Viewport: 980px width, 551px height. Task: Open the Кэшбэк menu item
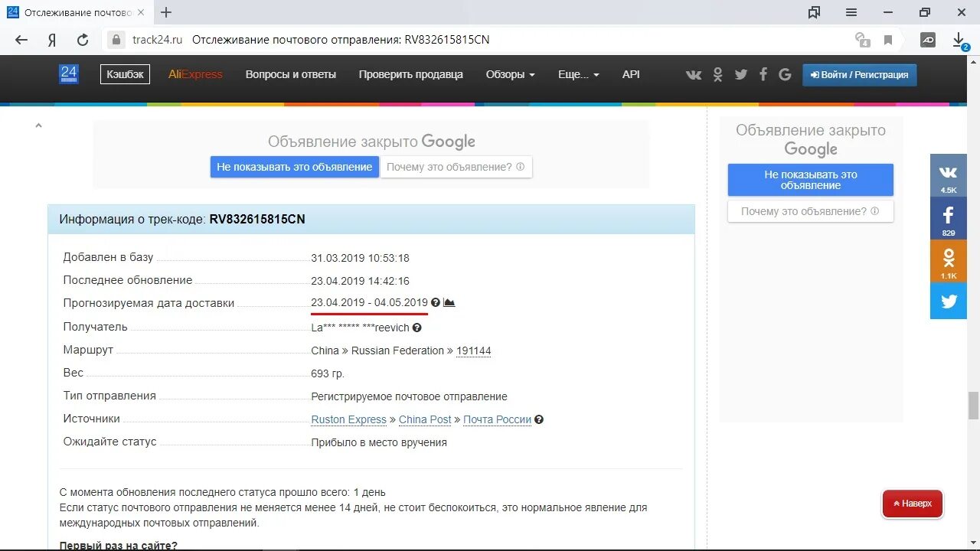coord(125,74)
